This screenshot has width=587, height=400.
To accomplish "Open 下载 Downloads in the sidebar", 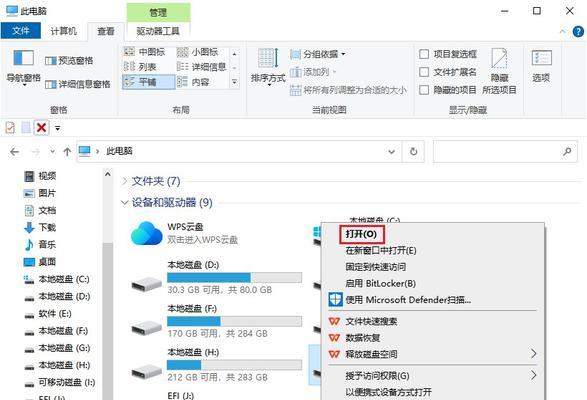I will (x=40, y=227).
